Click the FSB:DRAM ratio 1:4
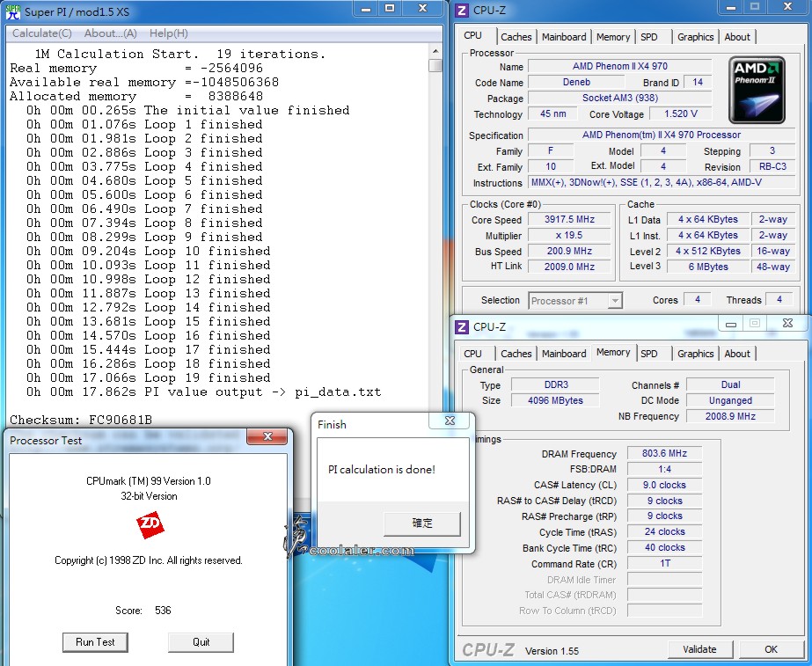812x666 pixels. click(x=664, y=469)
